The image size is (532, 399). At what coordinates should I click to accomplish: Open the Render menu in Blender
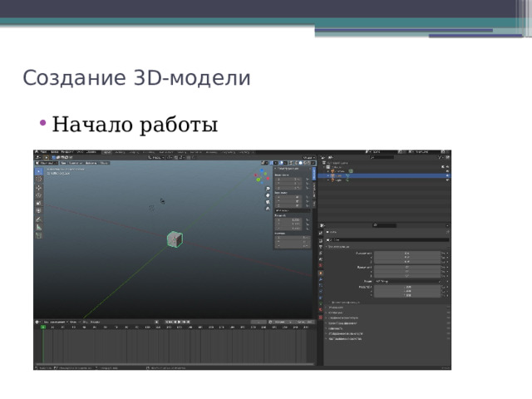(67, 152)
